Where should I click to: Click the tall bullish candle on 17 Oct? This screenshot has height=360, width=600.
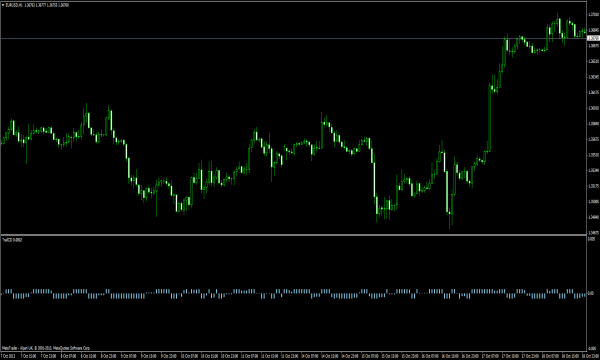489,118
